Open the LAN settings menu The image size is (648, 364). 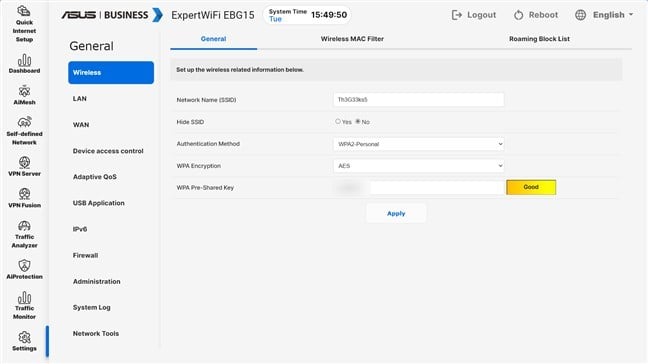[x=80, y=99]
